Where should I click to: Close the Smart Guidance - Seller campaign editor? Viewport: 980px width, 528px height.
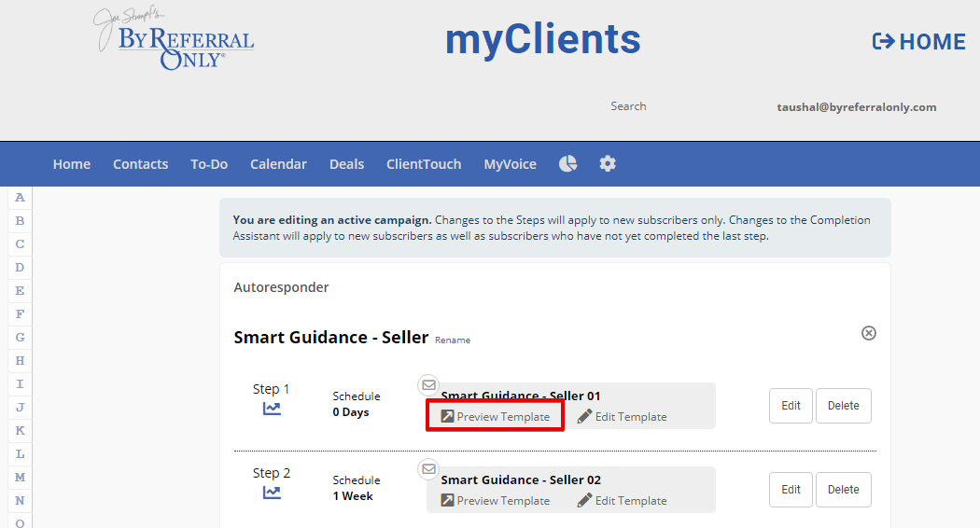(869, 333)
